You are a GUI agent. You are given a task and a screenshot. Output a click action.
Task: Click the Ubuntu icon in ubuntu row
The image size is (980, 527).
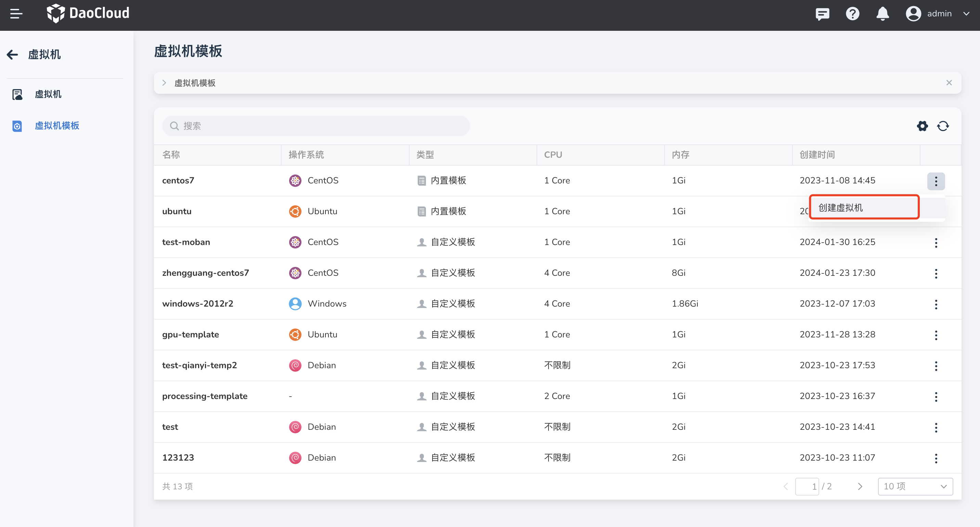tap(295, 211)
